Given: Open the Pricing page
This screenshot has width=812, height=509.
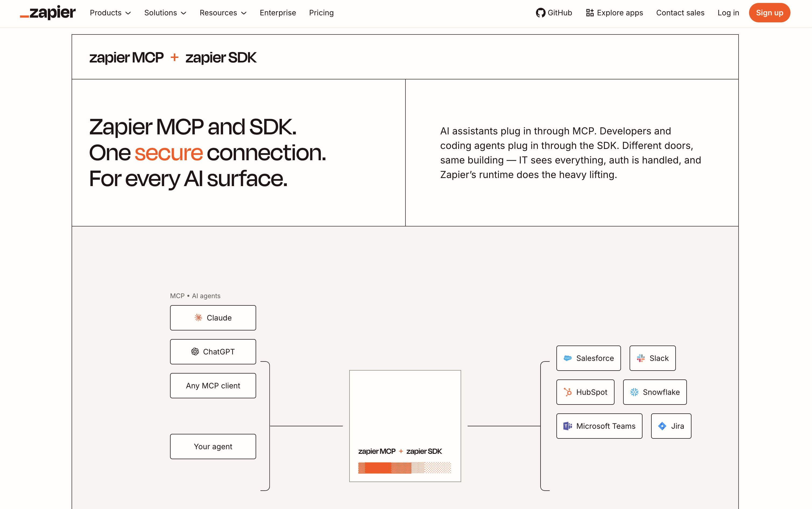Looking at the screenshot, I should point(322,13).
